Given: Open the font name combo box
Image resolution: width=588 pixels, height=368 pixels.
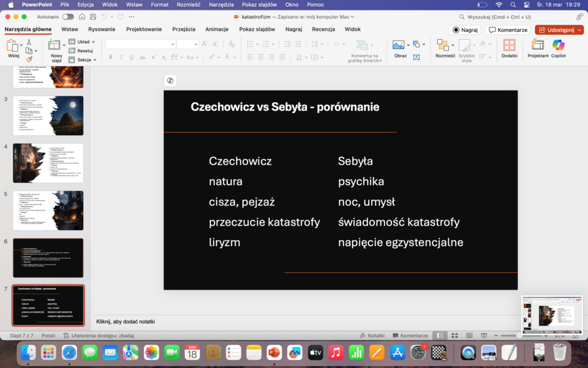Looking at the screenshot, I should coord(140,44).
